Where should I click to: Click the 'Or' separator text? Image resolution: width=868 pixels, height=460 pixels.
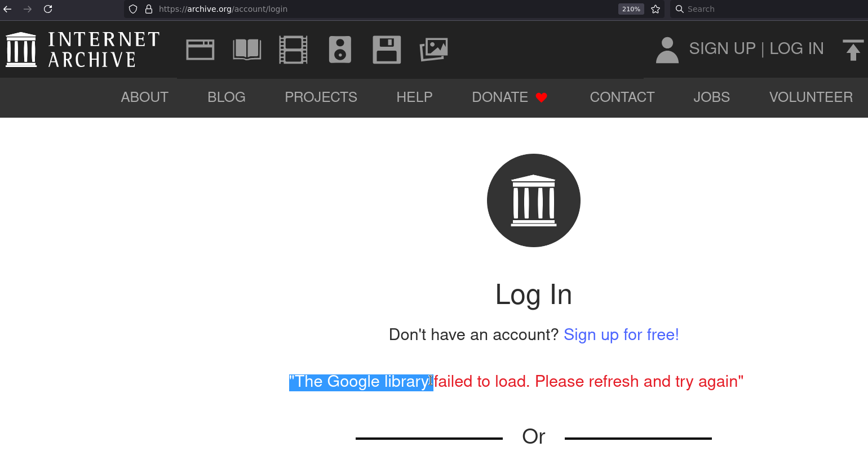point(534,436)
